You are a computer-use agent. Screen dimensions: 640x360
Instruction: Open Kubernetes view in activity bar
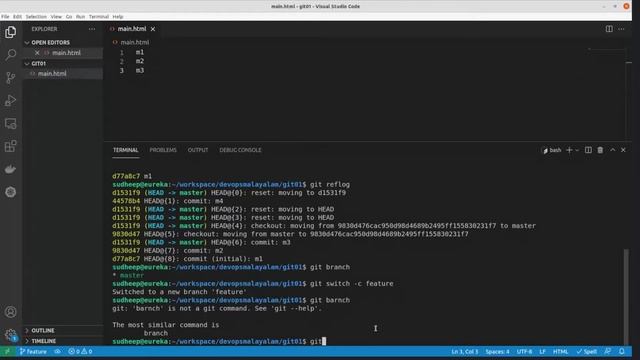pos(11,192)
